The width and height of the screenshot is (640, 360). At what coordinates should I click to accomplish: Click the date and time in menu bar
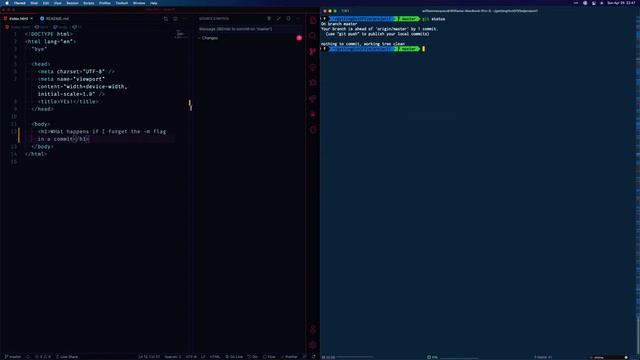point(621,3)
